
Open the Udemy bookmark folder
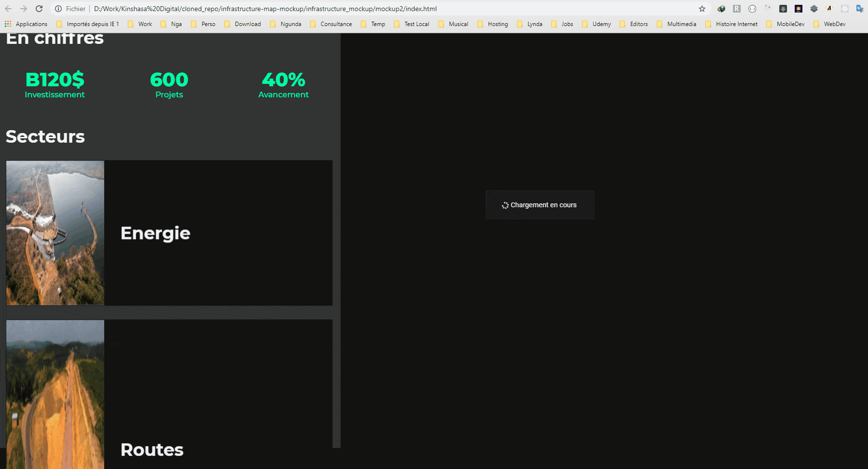597,24
